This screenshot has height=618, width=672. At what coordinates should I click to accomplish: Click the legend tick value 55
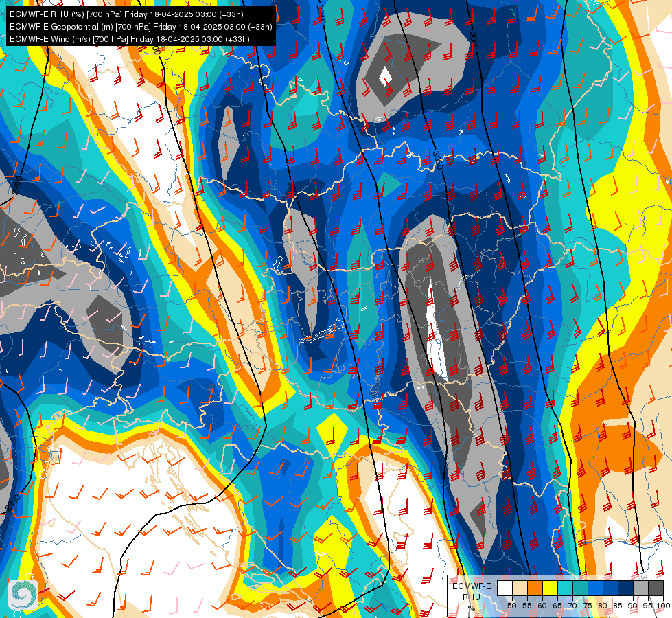tap(527, 606)
